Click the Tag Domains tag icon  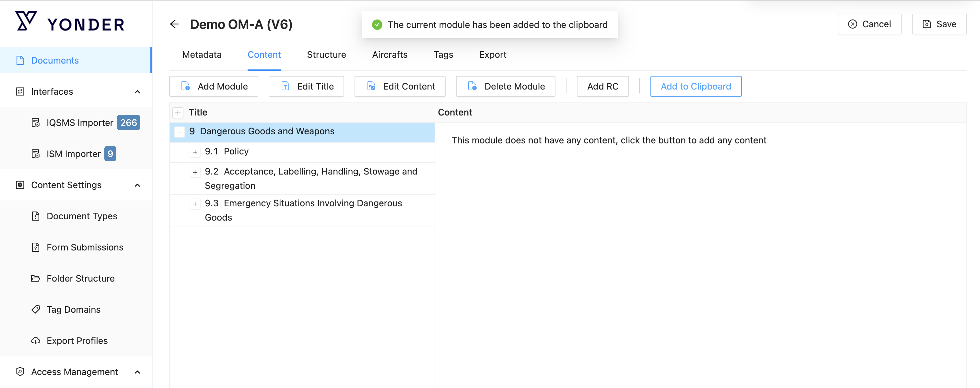(35, 309)
